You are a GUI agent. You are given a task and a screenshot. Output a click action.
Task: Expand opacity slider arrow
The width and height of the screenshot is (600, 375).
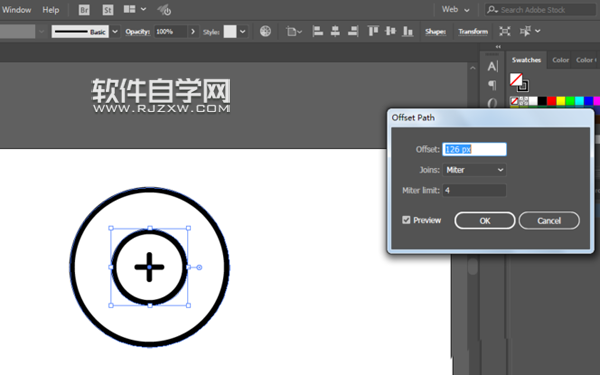[x=193, y=32]
